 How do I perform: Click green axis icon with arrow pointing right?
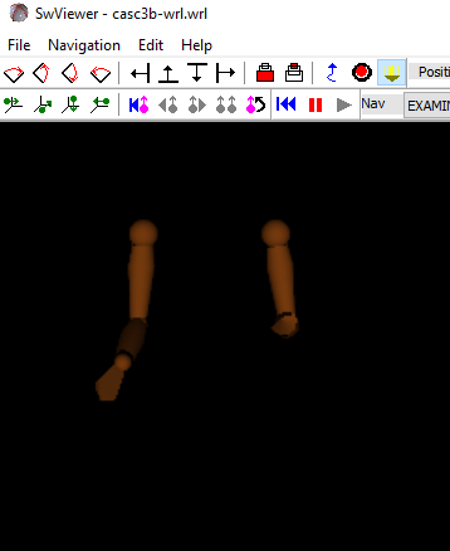[13, 105]
